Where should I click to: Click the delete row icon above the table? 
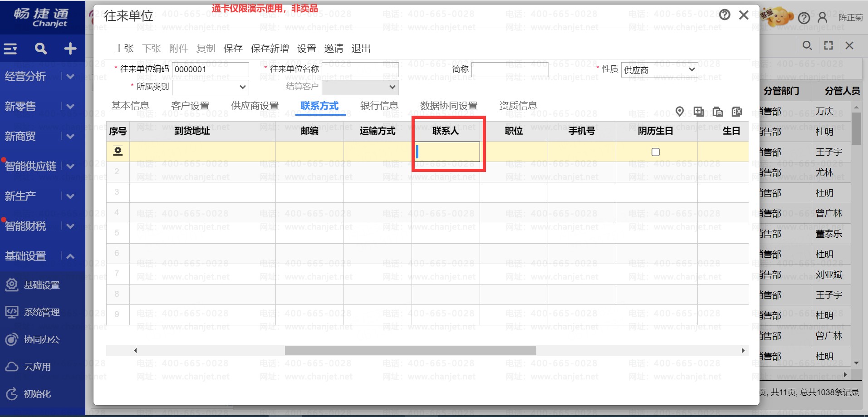(x=736, y=112)
